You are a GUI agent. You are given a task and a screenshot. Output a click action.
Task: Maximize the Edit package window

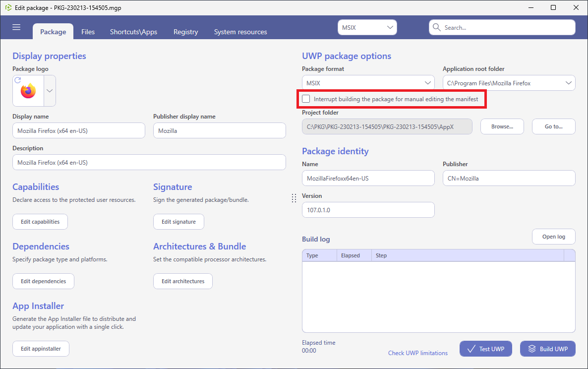[553, 7]
